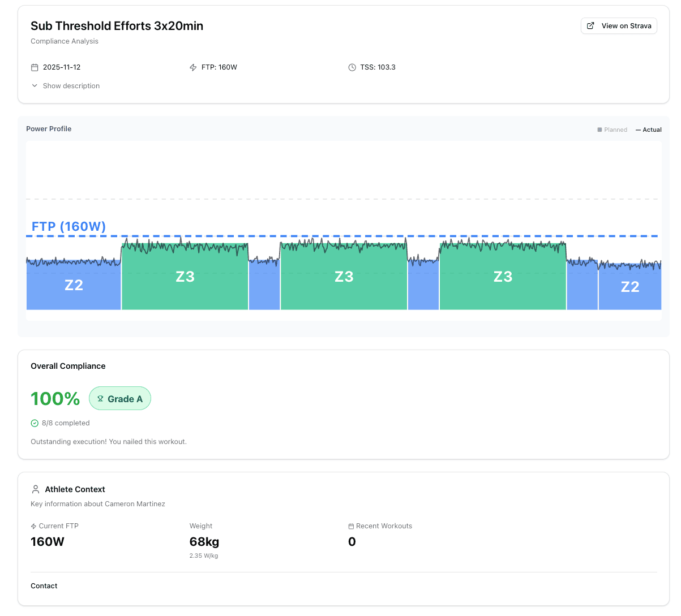Viewport: 681px width, 616px height.
Task: Click the green checkmark beside 8/8 completed
Action: (x=35, y=423)
